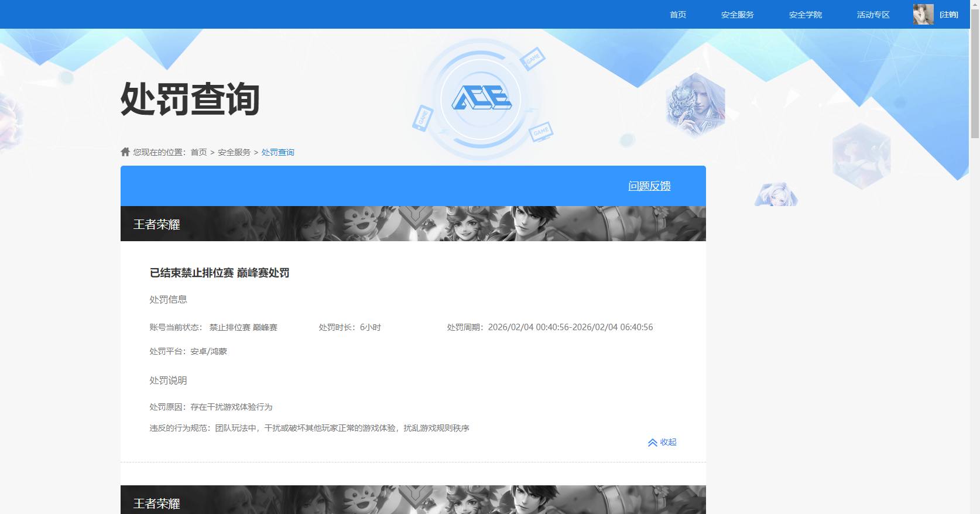980x514 pixels.
Task: Open the 首页 navigation menu item
Action: pos(678,15)
